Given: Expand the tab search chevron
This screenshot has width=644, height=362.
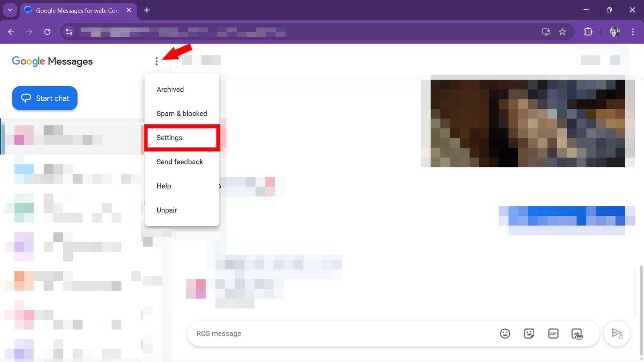Looking at the screenshot, I should click(10, 10).
